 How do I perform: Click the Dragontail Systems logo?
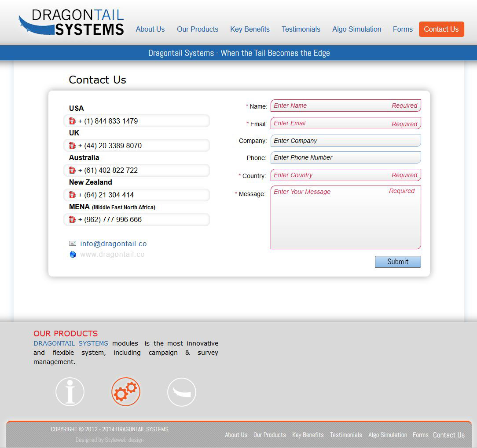coord(71,22)
